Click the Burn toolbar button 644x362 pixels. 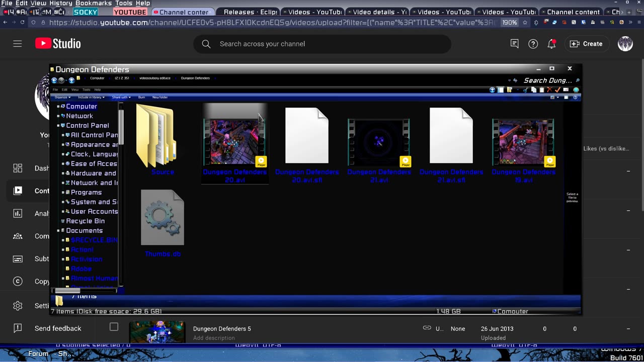click(x=142, y=97)
